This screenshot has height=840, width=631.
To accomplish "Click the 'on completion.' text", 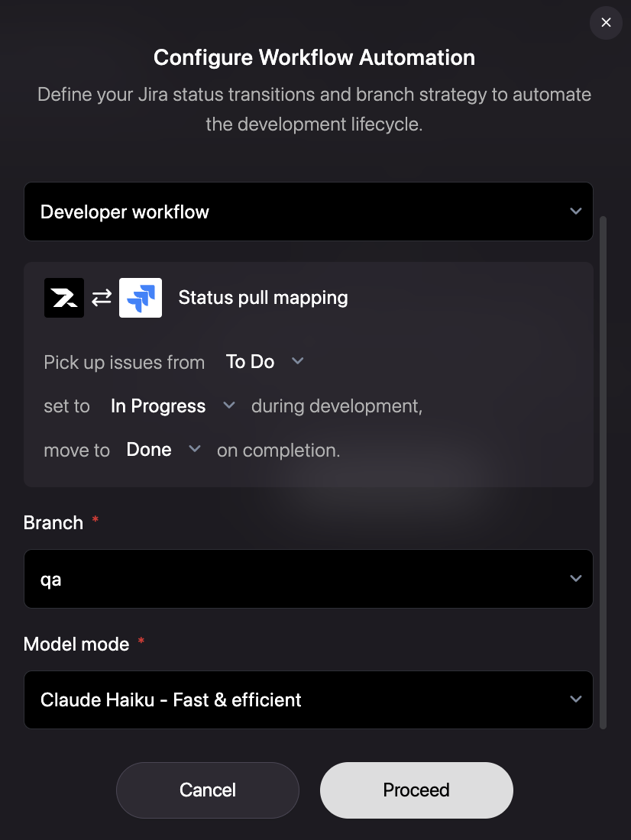I will pos(278,451).
